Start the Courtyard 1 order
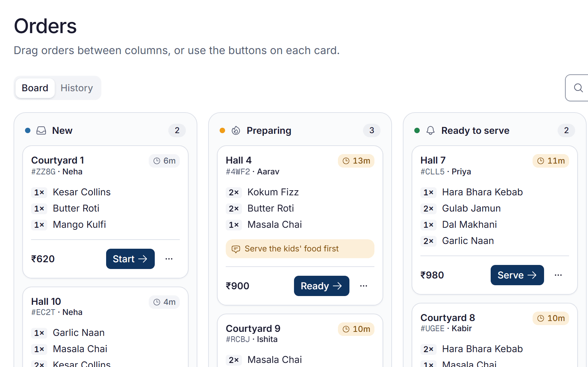588x367 pixels. pos(130,259)
